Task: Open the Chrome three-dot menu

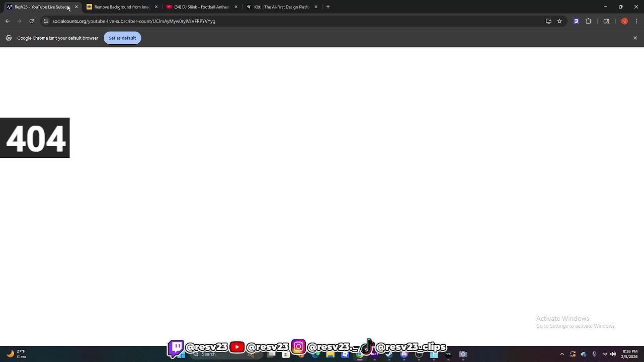Action: pos(636,21)
